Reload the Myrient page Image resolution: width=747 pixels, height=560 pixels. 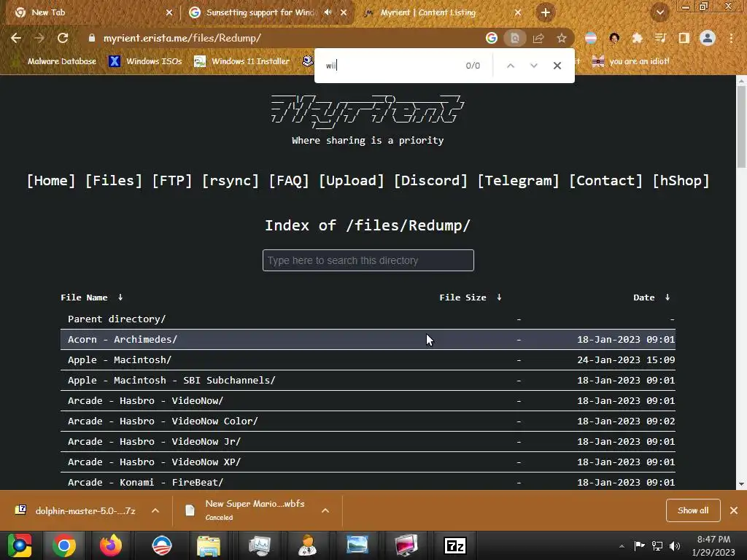point(63,38)
